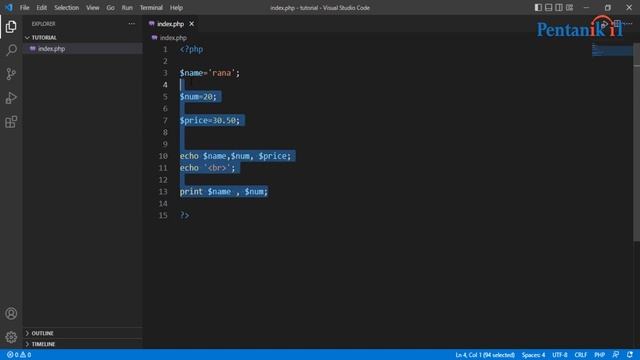
Task: Click the $price=30.50; line
Action: 209,120
